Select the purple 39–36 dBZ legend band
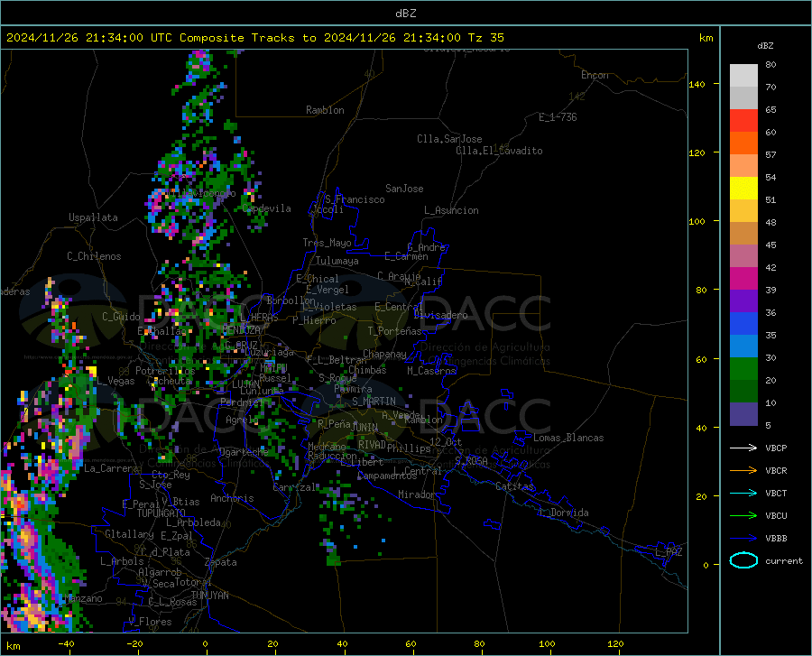The width and height of the screenshot is (812, 656). pos(743,301)
